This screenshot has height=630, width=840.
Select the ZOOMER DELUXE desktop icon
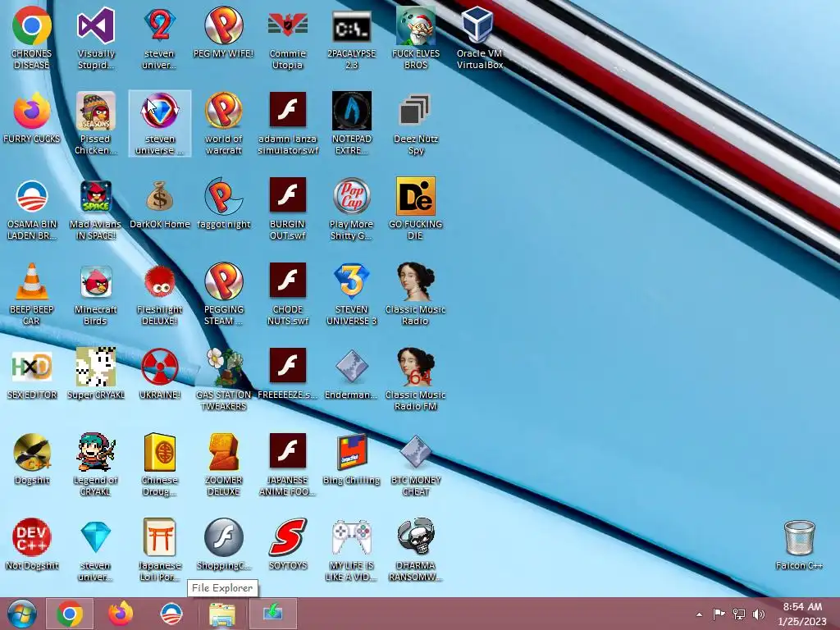click(223, 465)
